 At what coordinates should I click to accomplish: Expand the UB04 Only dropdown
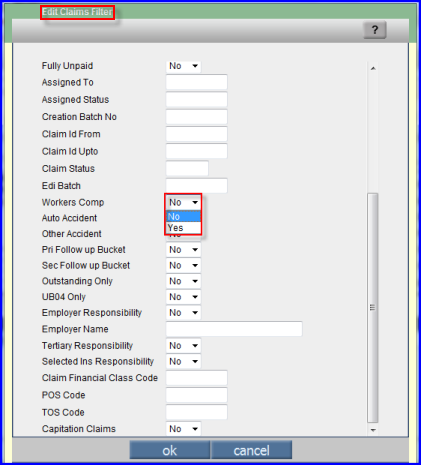click(183, 297)
